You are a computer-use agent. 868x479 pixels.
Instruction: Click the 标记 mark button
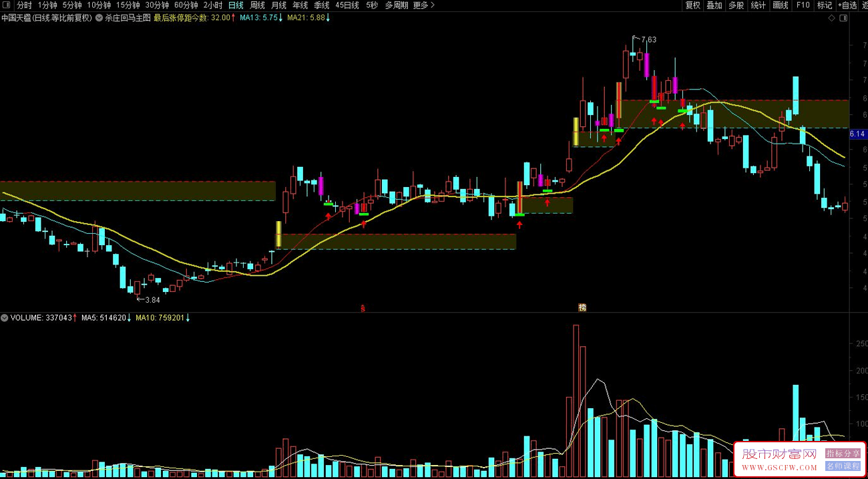coord(825,5)
